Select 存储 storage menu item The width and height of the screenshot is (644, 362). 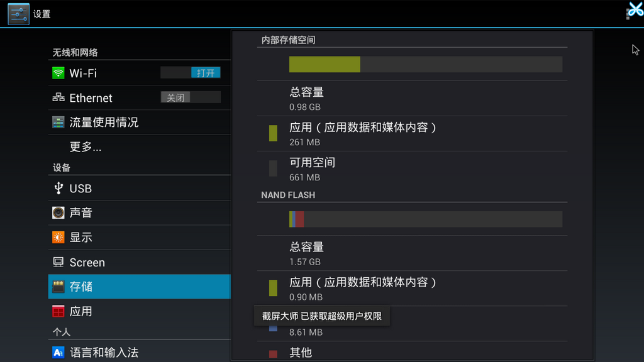coord(140,287)
